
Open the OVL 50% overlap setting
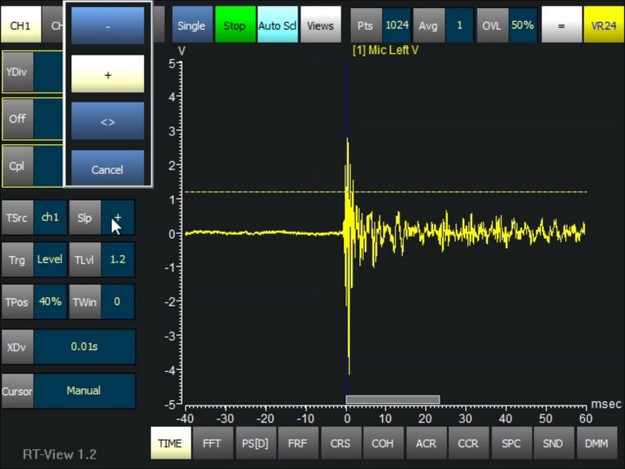[x=521, y=25]
